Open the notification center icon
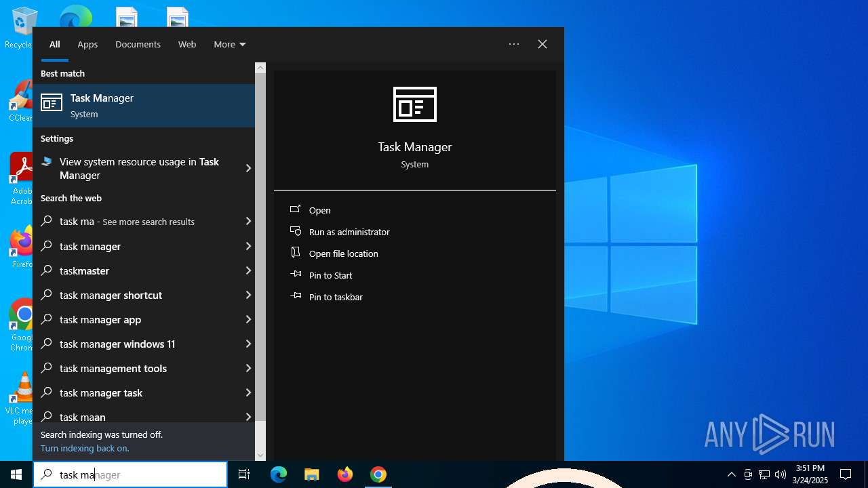Image resolution: width=868 pixels, height=488 pixels. (846, 474)
